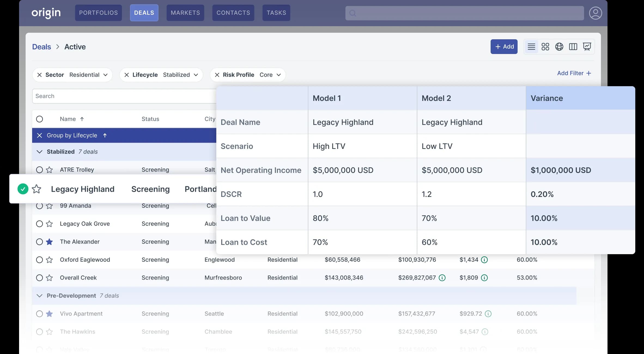This screenshot has width=644, height=354.
Task: Open the globe map view
Action: click(559, 47)
